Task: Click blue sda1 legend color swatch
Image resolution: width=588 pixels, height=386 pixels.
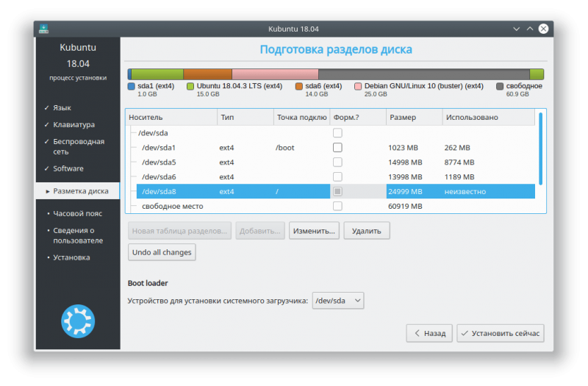Action: click(x=132, y=86)
